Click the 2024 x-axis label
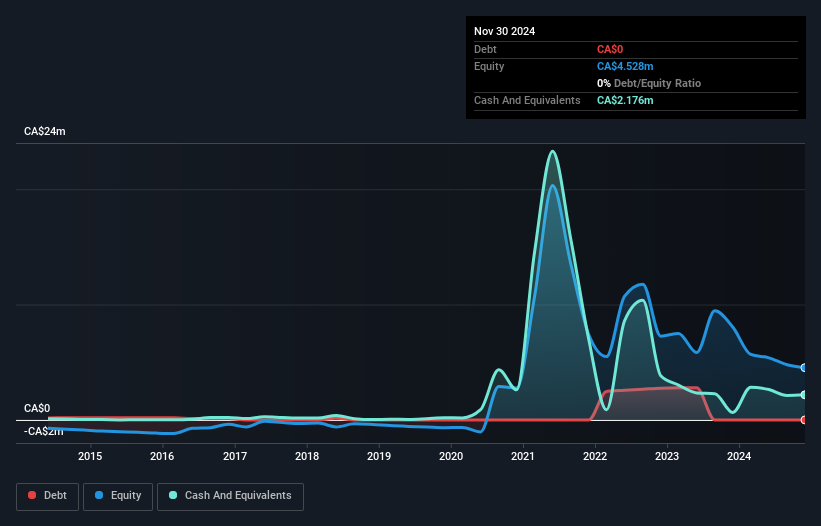 pyautogui.click(x=739, y=456)
